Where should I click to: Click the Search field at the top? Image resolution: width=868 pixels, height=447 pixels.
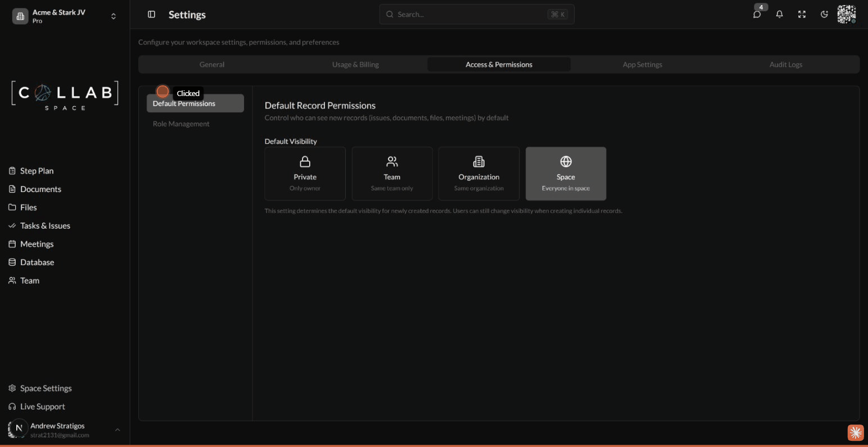tap(477, 14)
